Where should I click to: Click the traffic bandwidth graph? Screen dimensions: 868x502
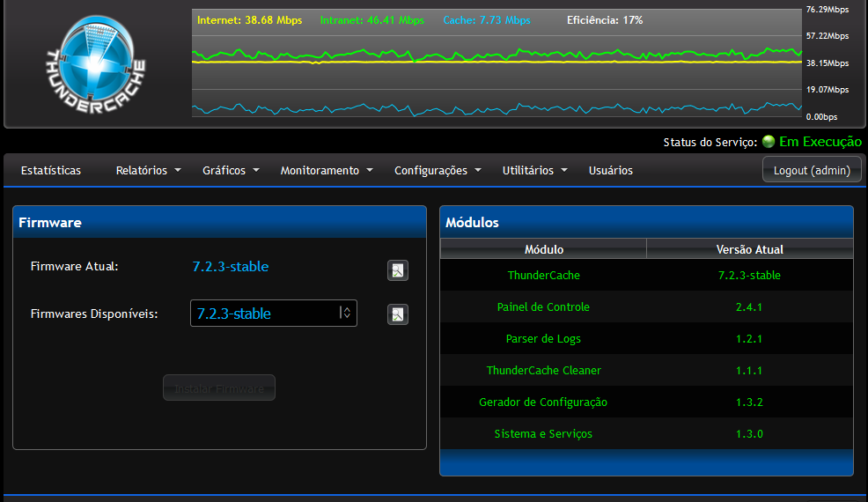point(497,63)
